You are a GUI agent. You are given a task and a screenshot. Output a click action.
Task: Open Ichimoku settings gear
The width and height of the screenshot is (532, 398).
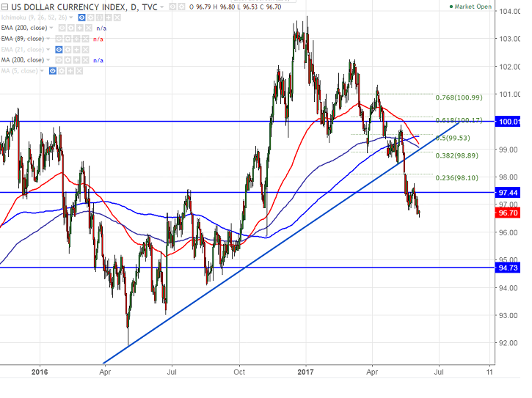(x=90, y=18)
